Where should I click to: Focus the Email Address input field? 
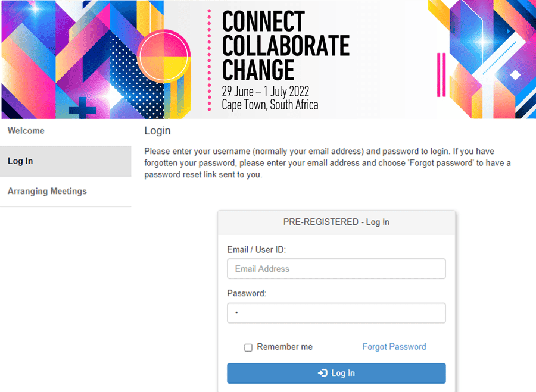coord(336,269)
